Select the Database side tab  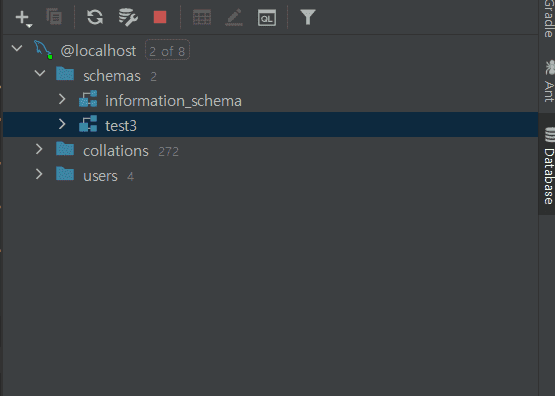click(548, 165)
